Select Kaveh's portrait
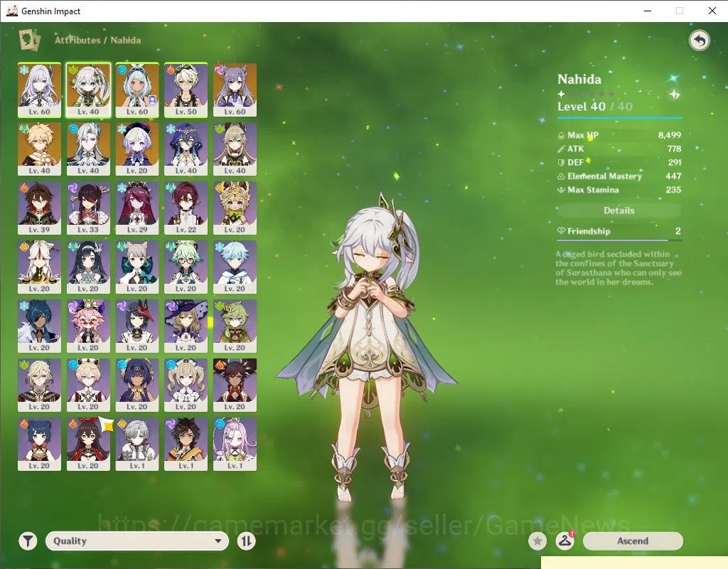Screen dimensions: 728x569 tap(40, 385)
